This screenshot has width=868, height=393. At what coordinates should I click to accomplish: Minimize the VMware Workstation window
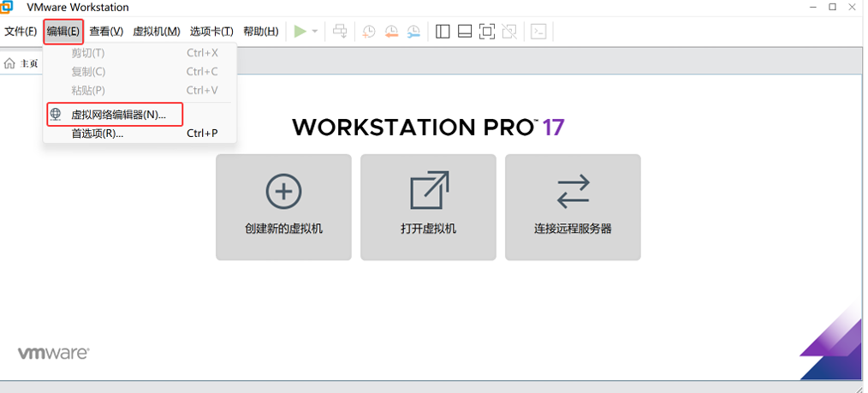click(812, 7)
